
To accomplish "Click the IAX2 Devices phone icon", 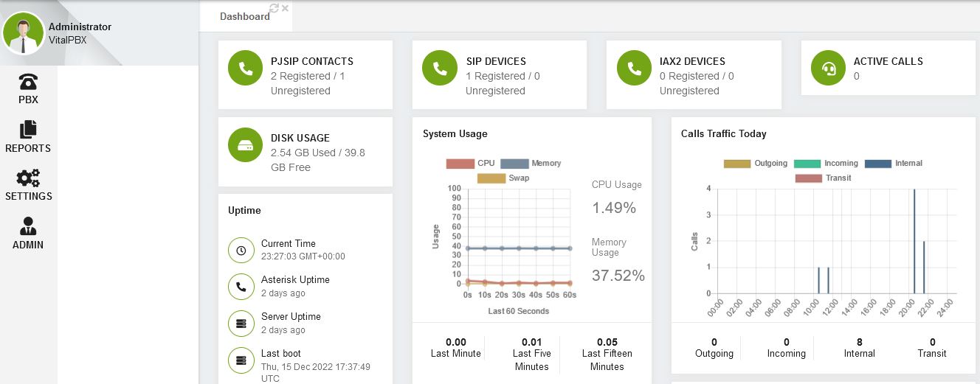I will click(634, 69).
